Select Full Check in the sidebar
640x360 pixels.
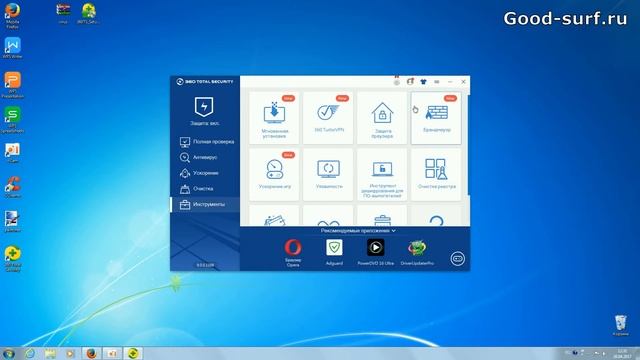point(205,142)
